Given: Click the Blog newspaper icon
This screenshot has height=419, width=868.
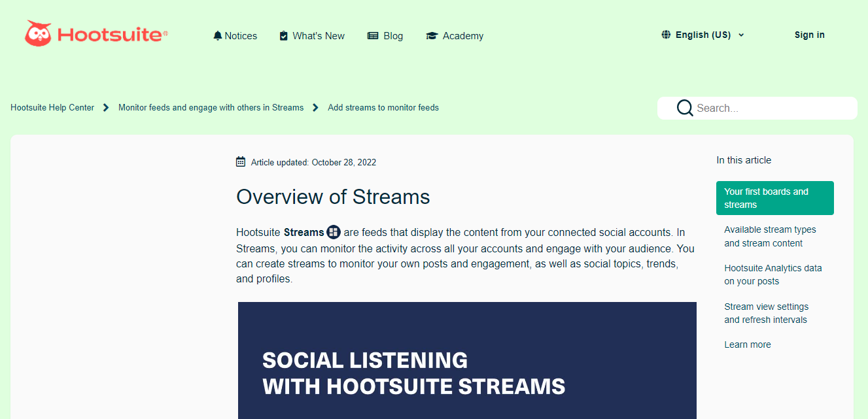Looking at the screenshot, I should click(x=373, y=36).
